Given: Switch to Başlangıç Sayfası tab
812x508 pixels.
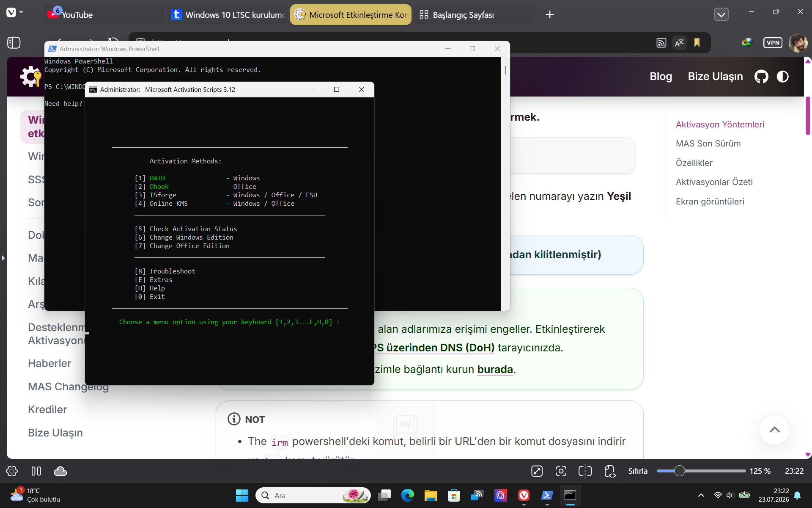Looking at the screenshot, I should [475, 14].
